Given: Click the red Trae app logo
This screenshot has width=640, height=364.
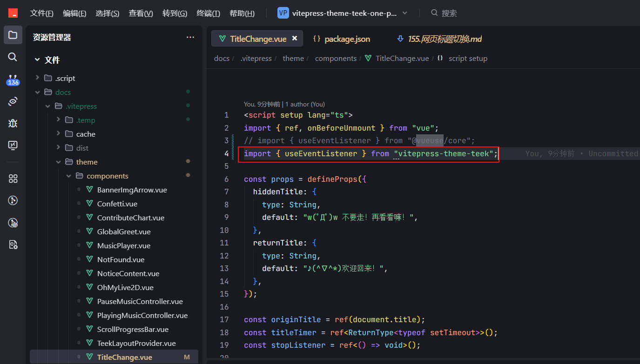Looking at the screenshot, I should tap(13, 13).
